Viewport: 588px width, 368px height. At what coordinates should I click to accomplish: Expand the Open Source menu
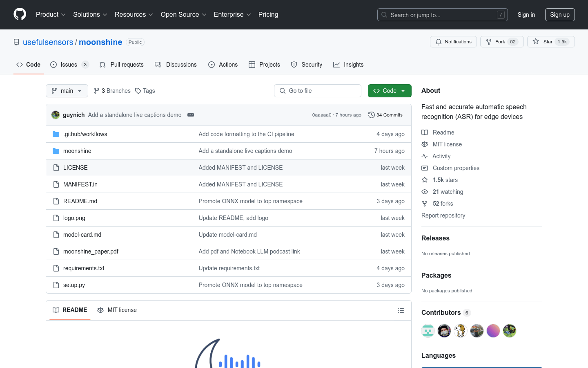[184, 14]
